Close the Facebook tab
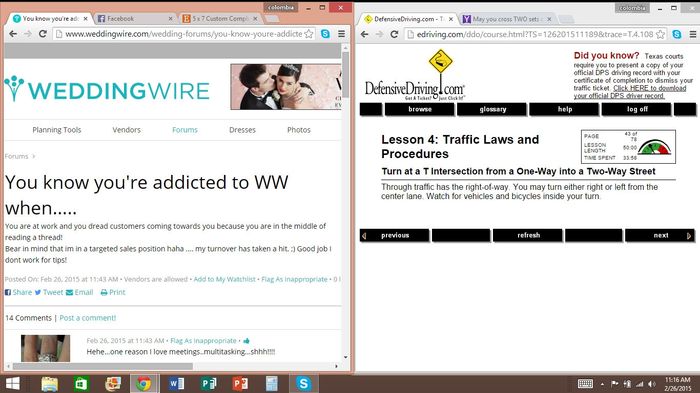700x393 pixels. [x=170, y=19]
